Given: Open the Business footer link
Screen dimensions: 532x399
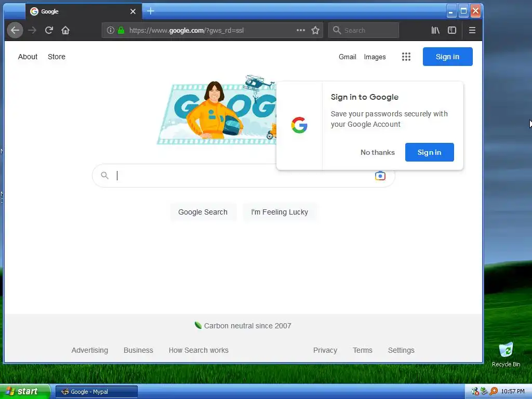Looking at the screenshot, I should [x=138, y=350].
